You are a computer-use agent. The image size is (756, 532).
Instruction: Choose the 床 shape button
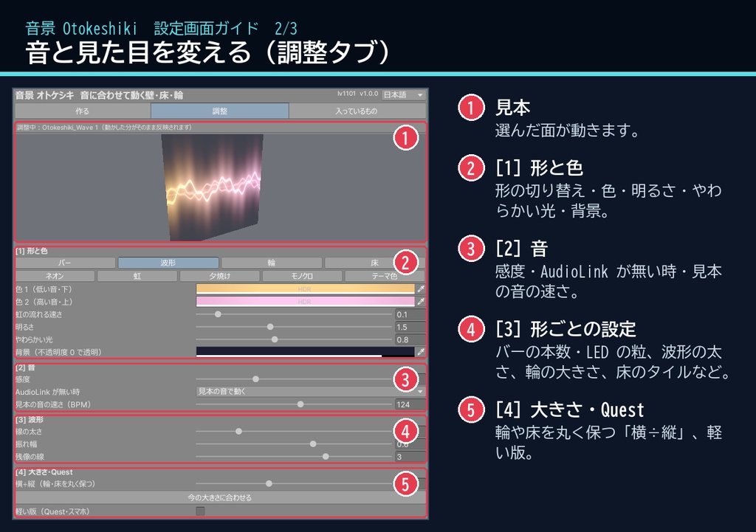(x=374, y=263)
